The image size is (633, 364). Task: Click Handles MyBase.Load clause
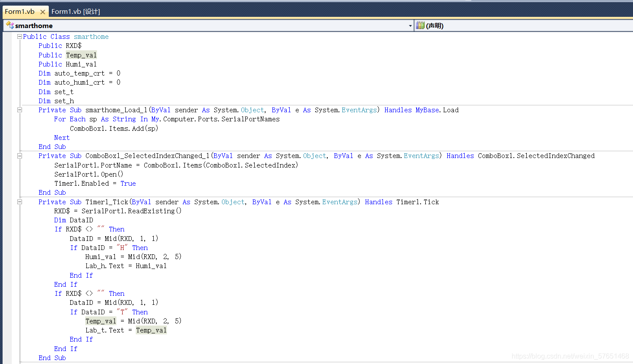(x=421, y=110)
